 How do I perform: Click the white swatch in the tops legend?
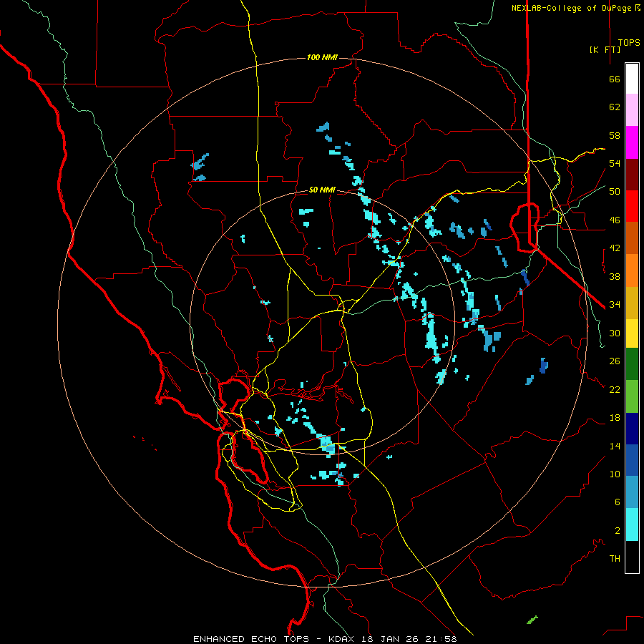tap(632, 79)
